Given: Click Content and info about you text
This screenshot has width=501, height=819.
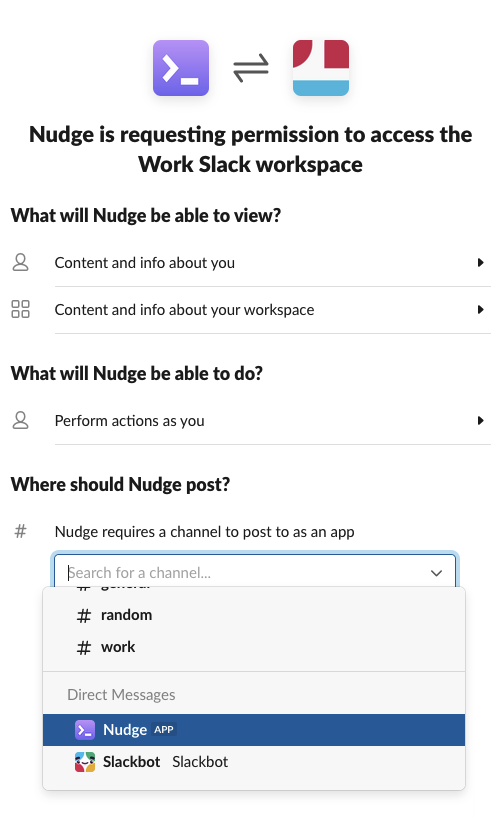Looking at the screenshot, I should (x=145, y=263).
